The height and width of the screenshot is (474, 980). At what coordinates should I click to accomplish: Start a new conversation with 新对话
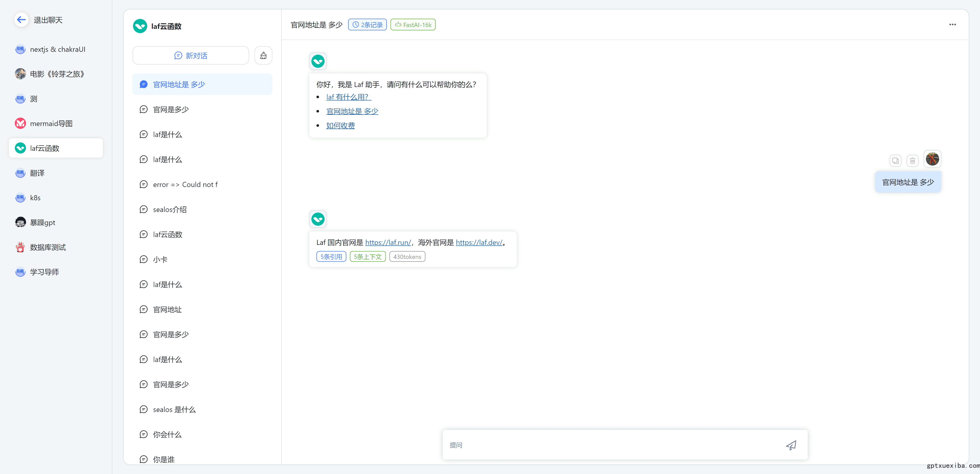coord(191,56)
